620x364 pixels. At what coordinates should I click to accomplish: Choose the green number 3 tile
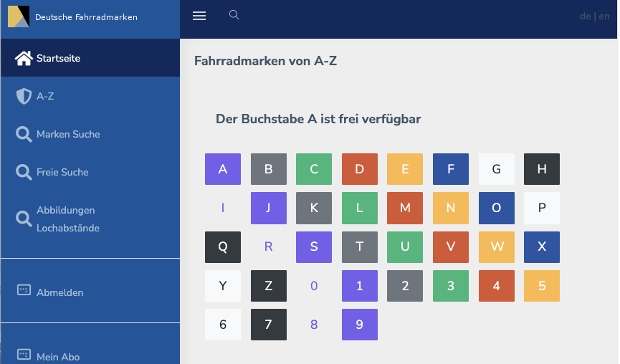pyautogui.click(x=451, y=286)
